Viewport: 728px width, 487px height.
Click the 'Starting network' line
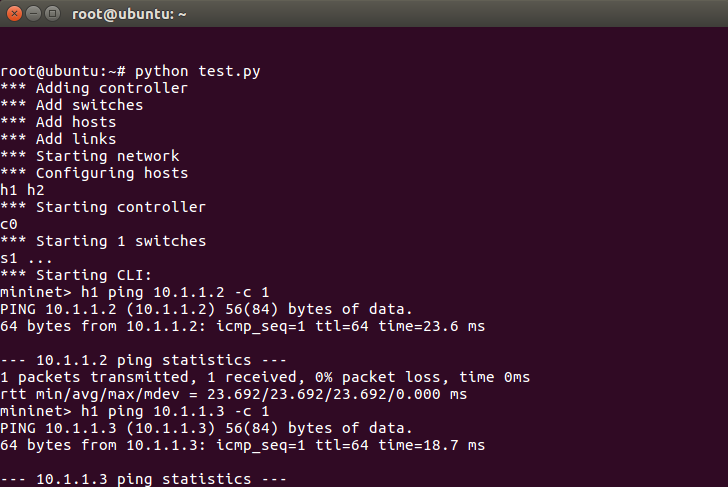(x=90, y=156)
